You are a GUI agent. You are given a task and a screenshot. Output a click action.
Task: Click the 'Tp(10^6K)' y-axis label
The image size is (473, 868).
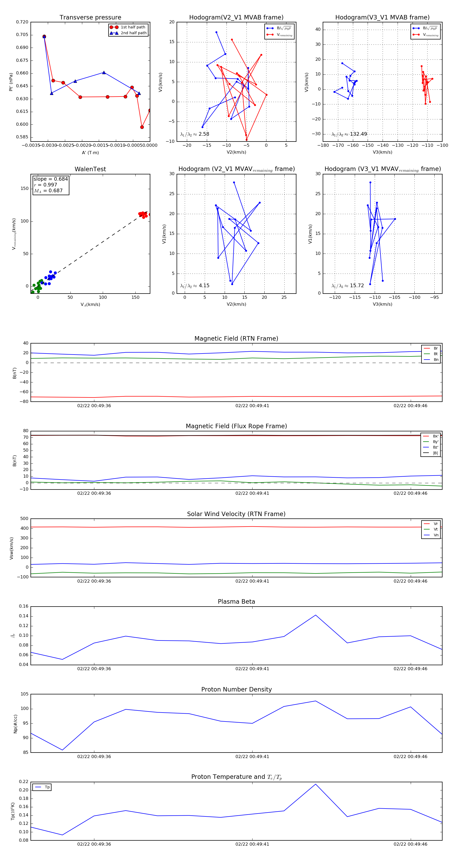[x=13, y=811]
